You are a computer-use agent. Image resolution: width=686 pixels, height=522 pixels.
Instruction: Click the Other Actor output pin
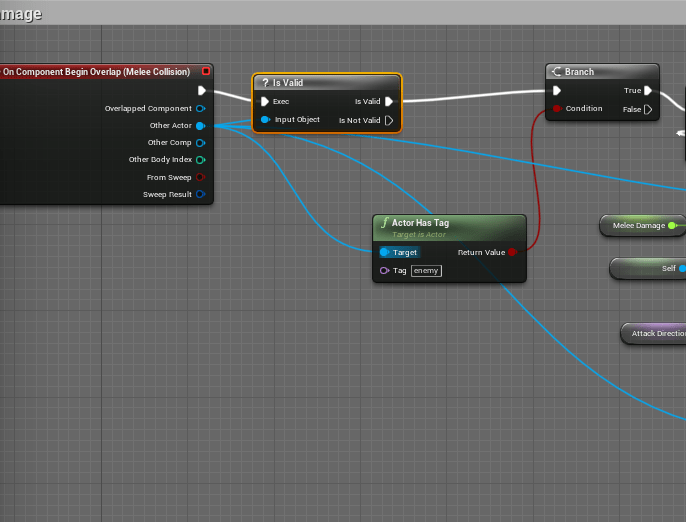tap(200, 126)
